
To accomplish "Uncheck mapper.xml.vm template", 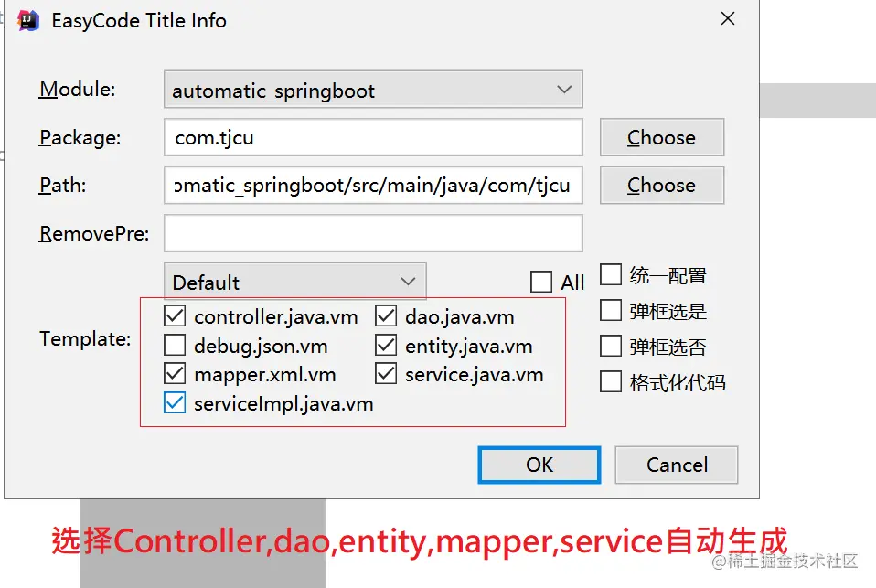I will pyautogui.click(x=175, y=374).
